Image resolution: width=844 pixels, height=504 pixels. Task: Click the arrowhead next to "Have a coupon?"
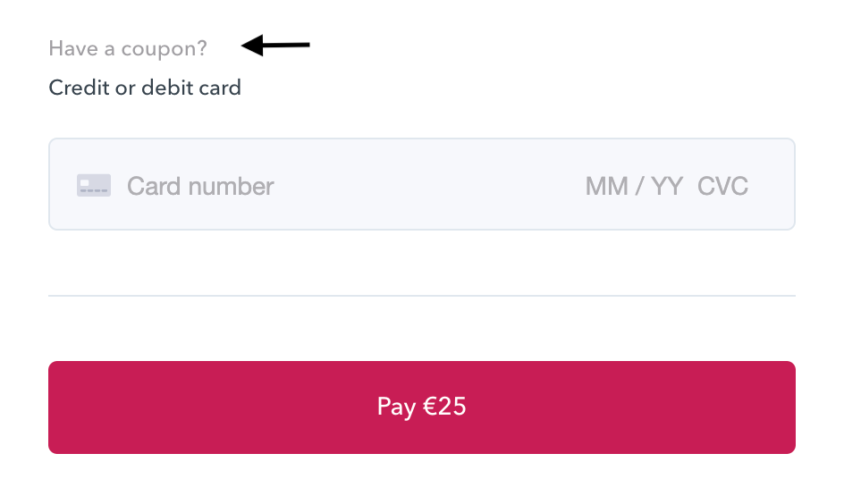click(252, 46)
